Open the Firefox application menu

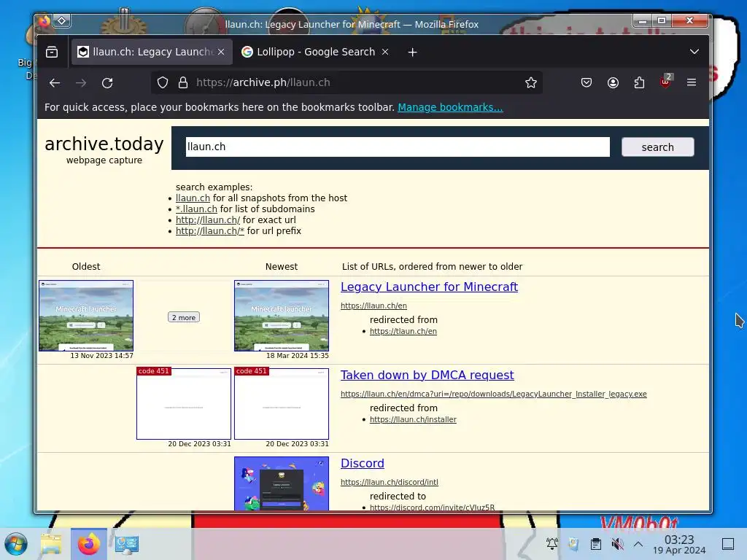coord(692,83)
